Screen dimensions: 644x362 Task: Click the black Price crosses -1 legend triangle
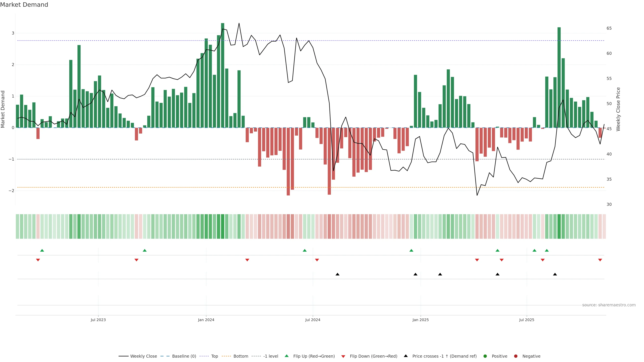coord(406,356)
